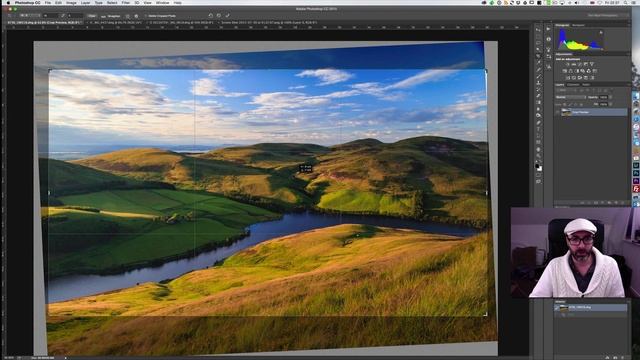
Task: Select the Eraser tool
Action: click(x=538, y=96)
